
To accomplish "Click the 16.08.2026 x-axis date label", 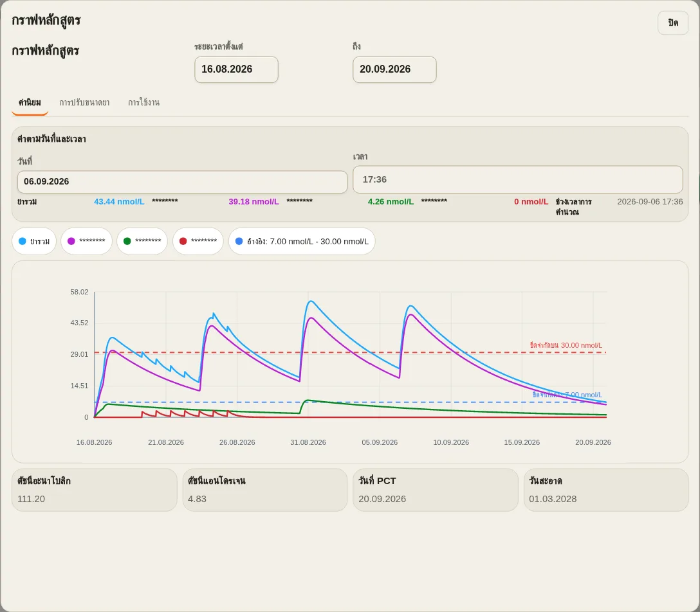I will (94, 442).
